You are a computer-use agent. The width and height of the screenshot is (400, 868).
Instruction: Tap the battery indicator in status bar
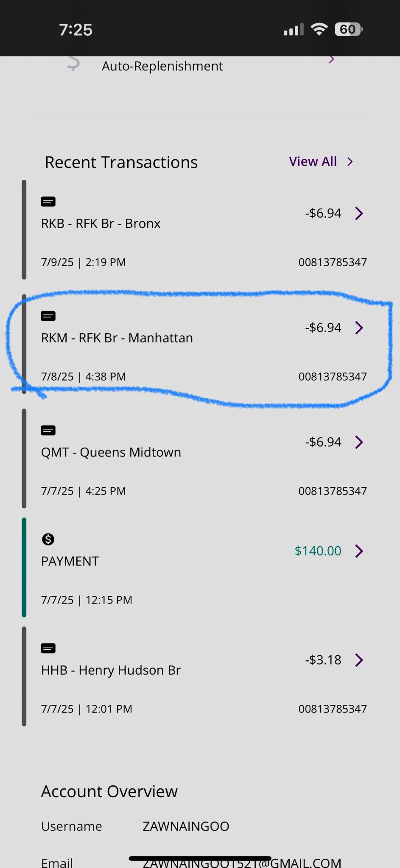pyautogui.click(x=348, y=29)
